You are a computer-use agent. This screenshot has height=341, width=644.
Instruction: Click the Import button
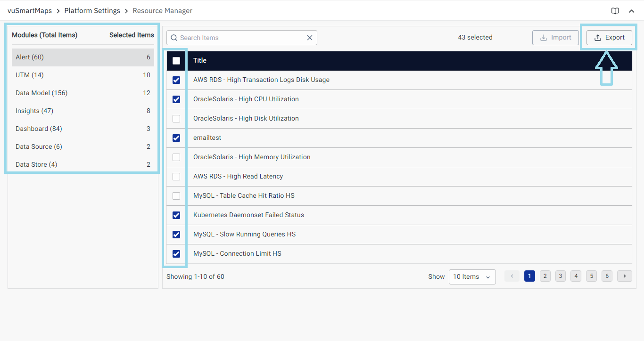555,38
